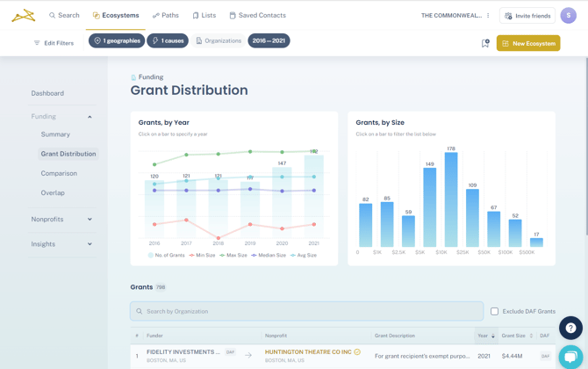Toggle No. of Grants legend series

(x=168, y=255)
